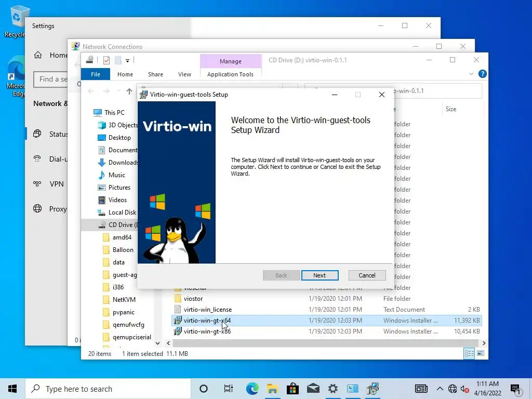
Task: Open the amd64 folder in tree
Action: (117, 237)
